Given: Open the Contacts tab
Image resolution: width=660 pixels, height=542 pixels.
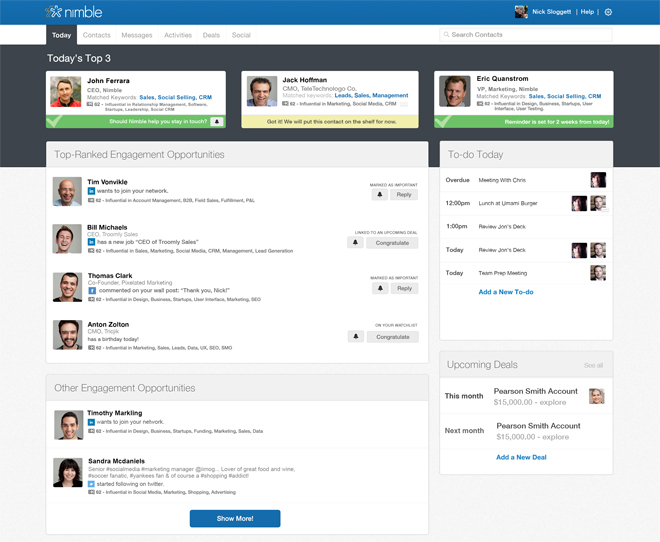Looking at the screenshot, I should 97,35.
